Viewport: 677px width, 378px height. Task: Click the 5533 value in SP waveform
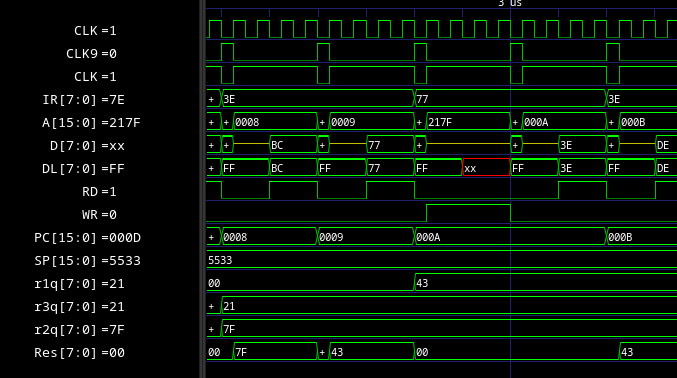(x=220, y=260)
